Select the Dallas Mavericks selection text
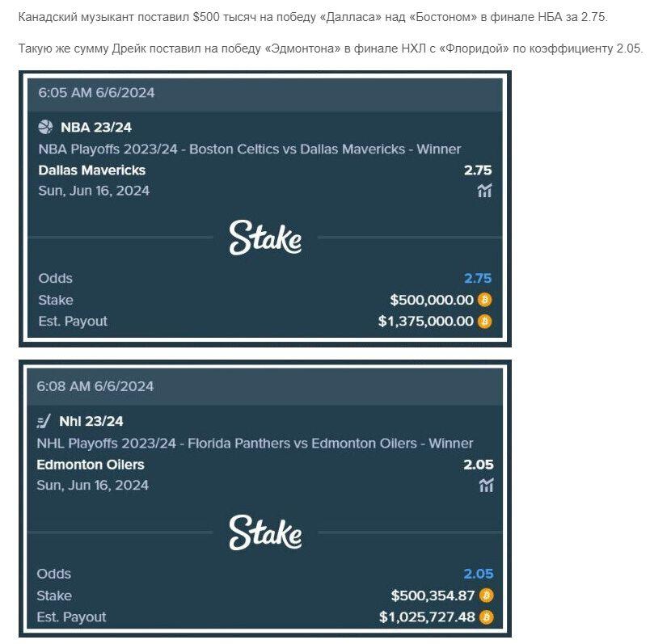This screenshot has width=650, height=644. 91,170
